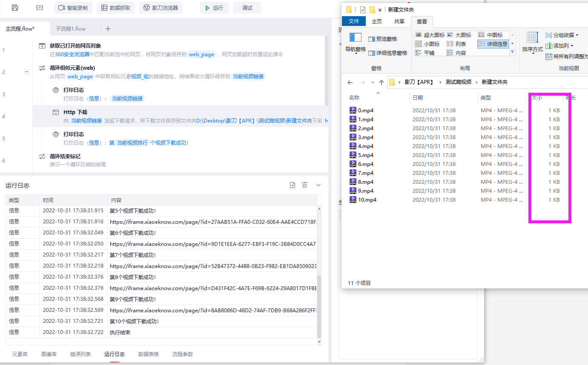This screenshot has width=588, height=365.
Task: Open the 添加列 add columns dropdown
Action: 559,46
